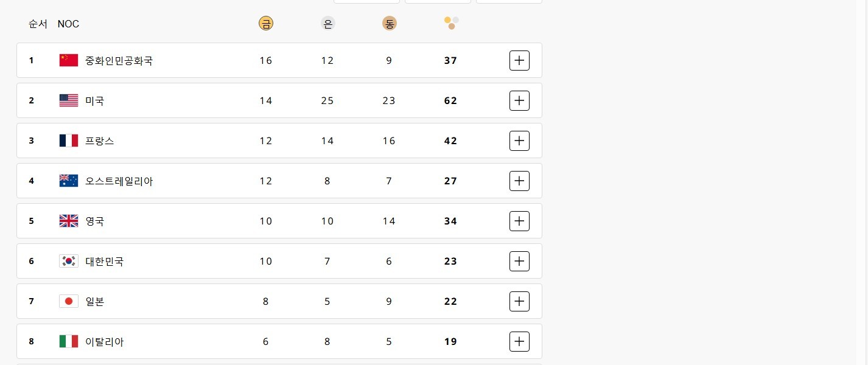Click the gold medal column icon
The image size is (868, 365).
pyautogui.click(x=265, y=24)
